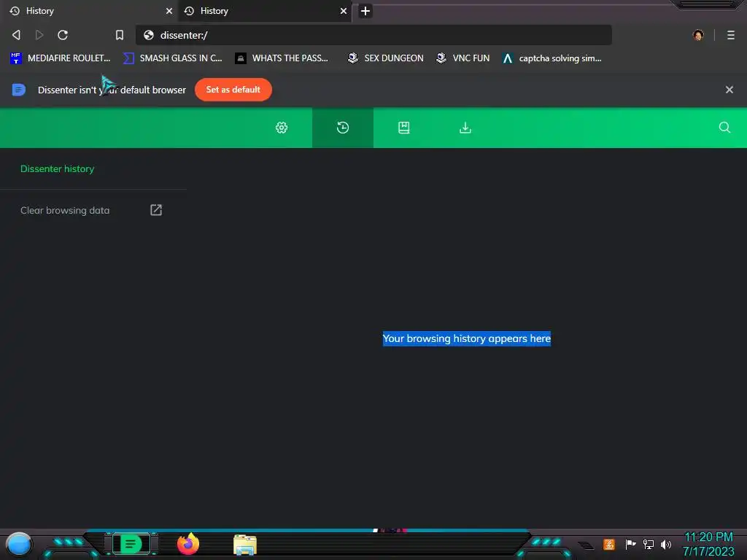The image size is (747, 560).
Task: Click Clear browsing data
Action: [x=65, y=210]
